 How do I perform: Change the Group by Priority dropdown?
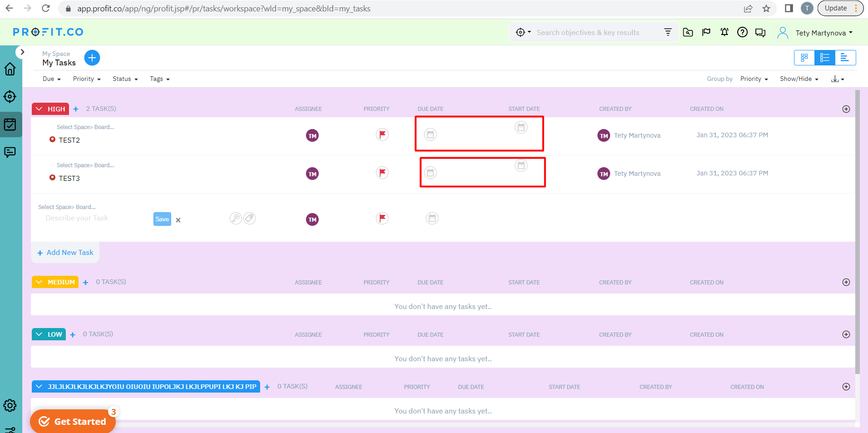(x=754, y=79)
